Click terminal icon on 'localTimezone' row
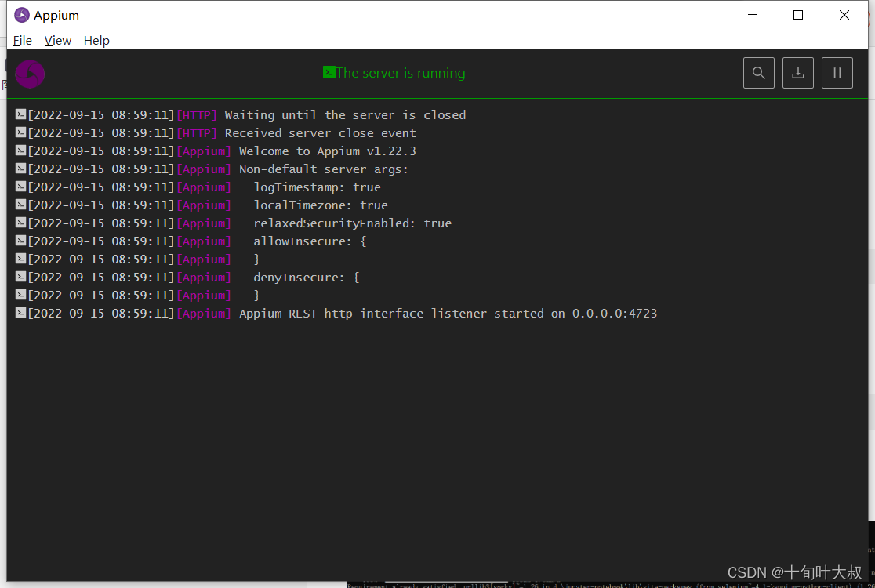Viewport: 875px width, 588px height. coord(20,205)
